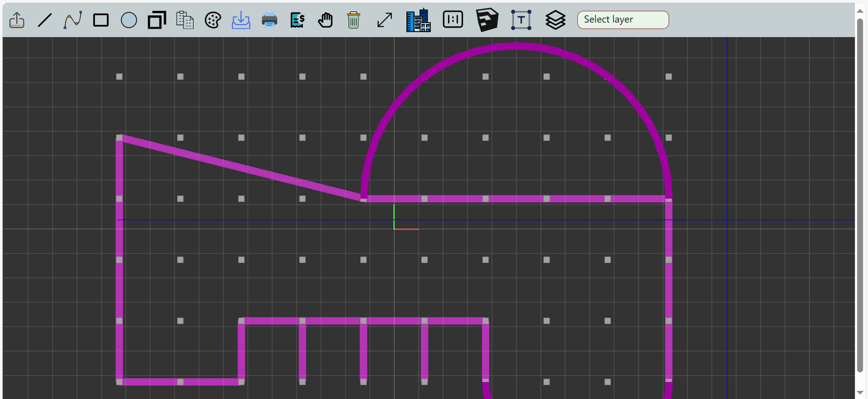Select the circle drawing tool

click(129, 20)
